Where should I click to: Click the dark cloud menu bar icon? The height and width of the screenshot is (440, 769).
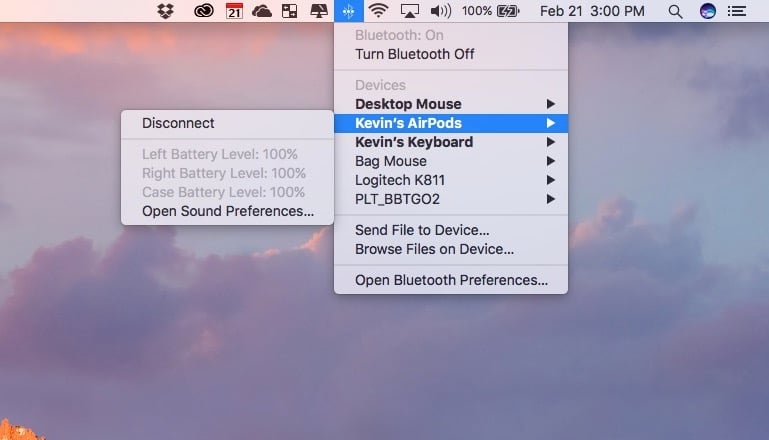click(x=261, y=11)
